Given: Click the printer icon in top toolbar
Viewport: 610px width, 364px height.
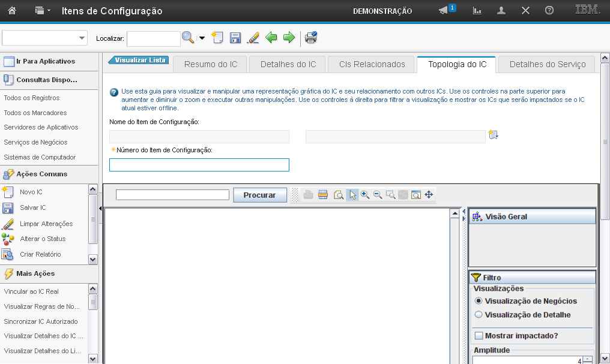Looking at the screenshot, I should point(311,38).
